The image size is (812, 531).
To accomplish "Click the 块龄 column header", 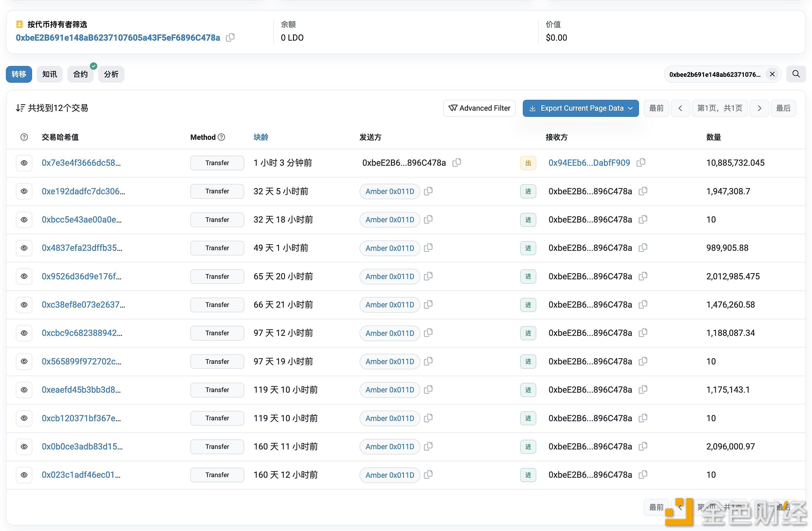I will (x=261, y=137).
